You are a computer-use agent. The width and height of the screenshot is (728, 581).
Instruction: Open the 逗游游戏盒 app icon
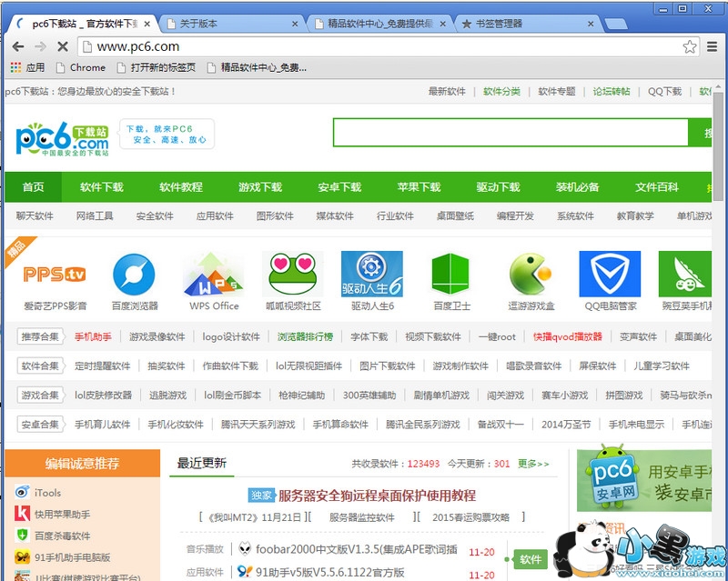[x=531, y=274]
